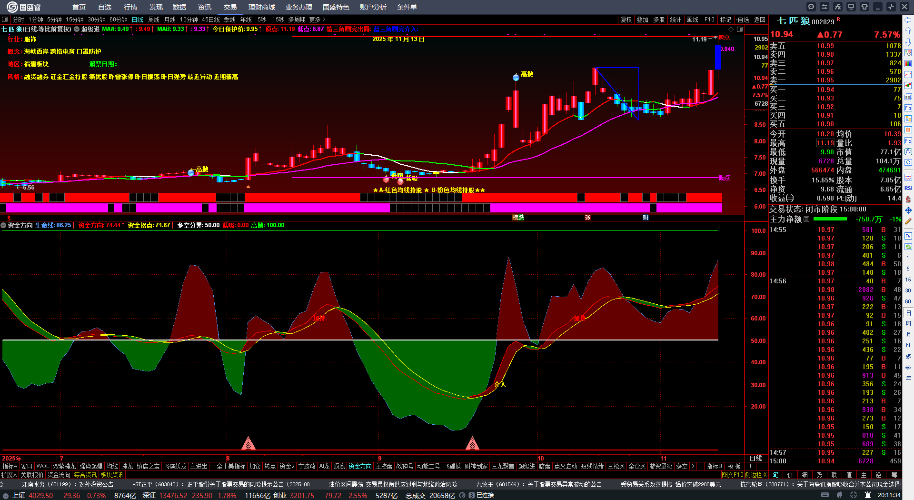The image size is (914, 500).
Task: Expand the 更多 periods list
Action: pos(316,19)
